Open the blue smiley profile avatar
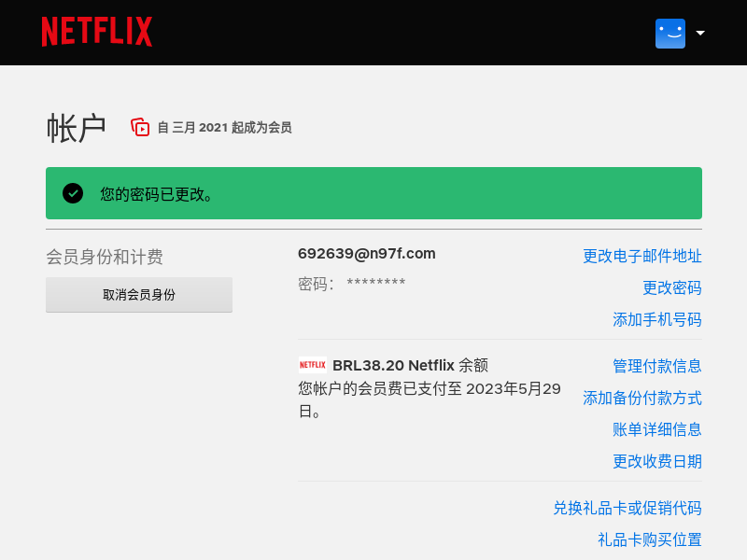The image size is (747, 560). [x=669, y=34]
